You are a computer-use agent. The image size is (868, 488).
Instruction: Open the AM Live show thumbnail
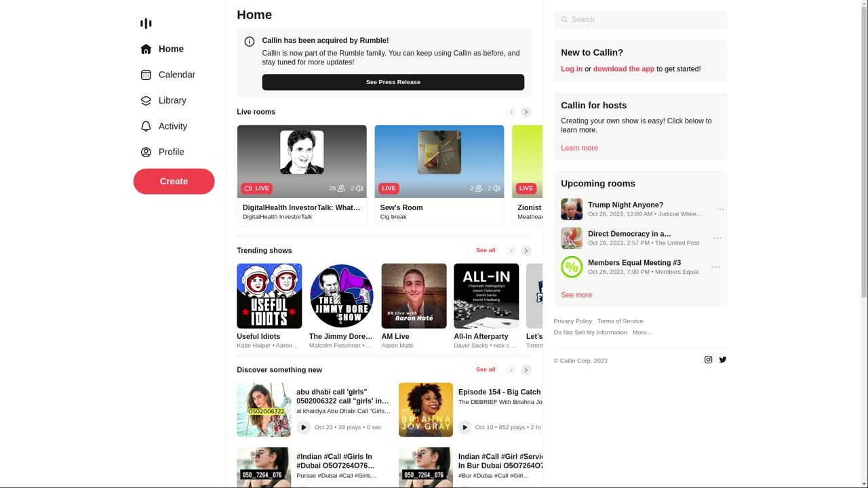(x=414, y=296)
